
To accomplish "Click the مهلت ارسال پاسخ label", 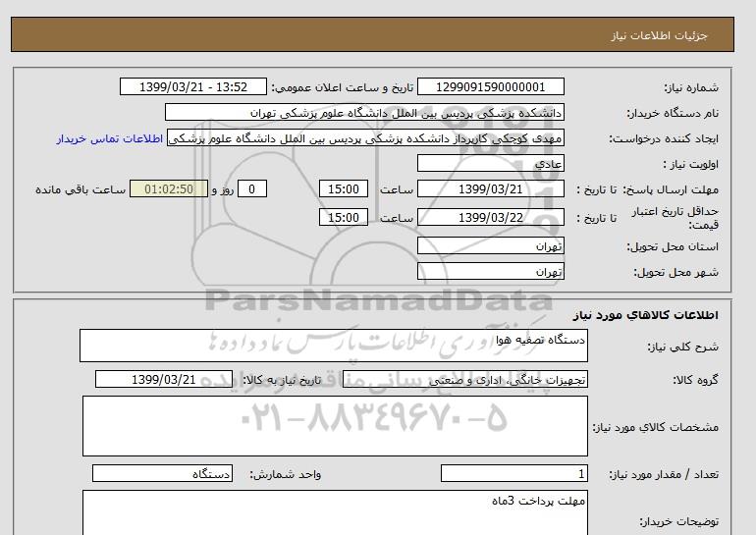I will [671, 189].
